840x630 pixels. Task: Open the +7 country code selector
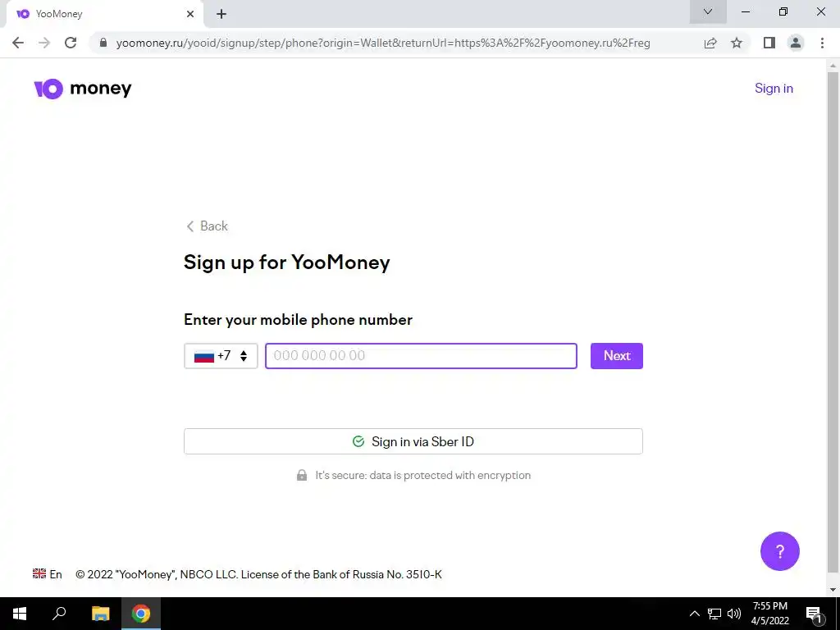(x=221, y=356)
